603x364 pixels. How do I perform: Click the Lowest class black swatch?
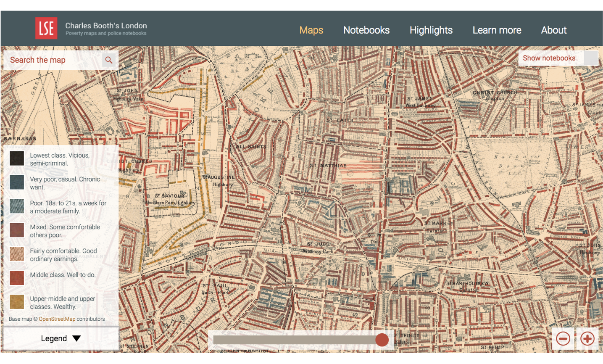[x=17, y=158]
